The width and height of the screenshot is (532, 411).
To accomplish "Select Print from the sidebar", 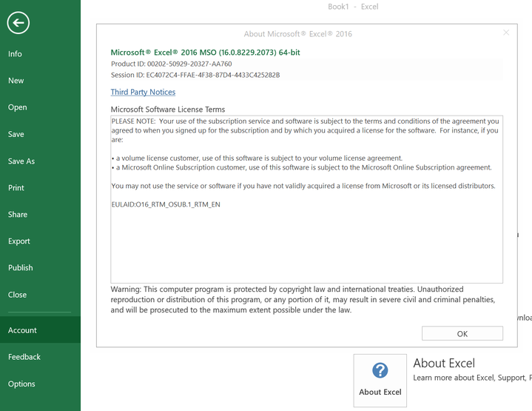I will (16, 188).
